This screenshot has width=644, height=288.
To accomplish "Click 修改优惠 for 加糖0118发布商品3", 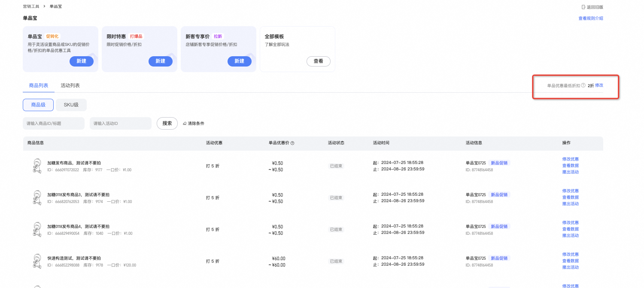I will (571, 191).
